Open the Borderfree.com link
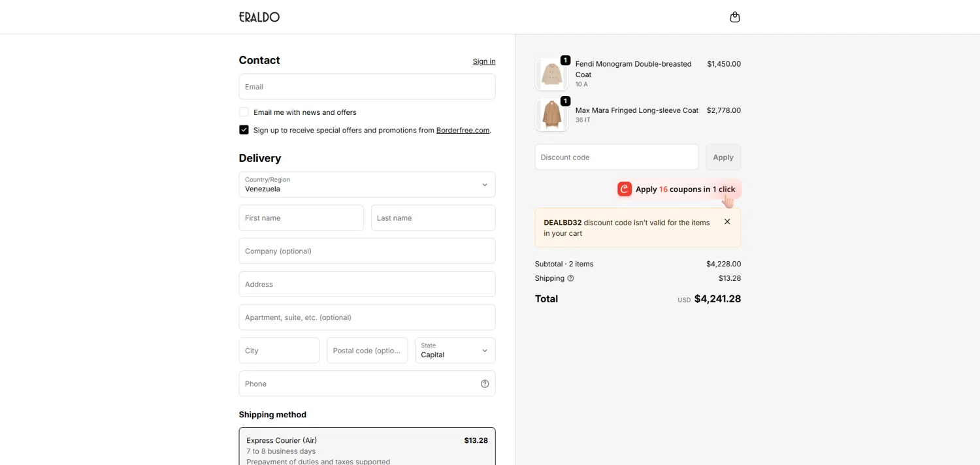Image resolution: width=980 pixels, height=465 pixels. [x=463, y=131]
